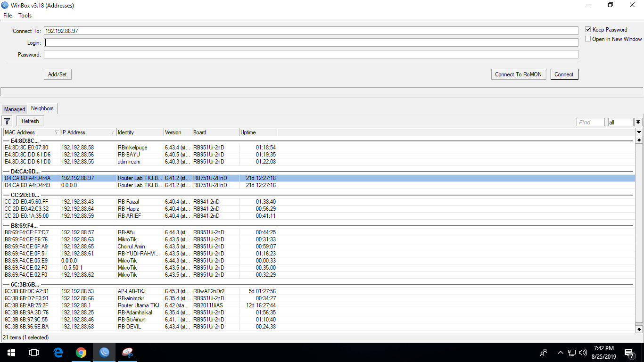Sort by IP Address column

point(88,132)
